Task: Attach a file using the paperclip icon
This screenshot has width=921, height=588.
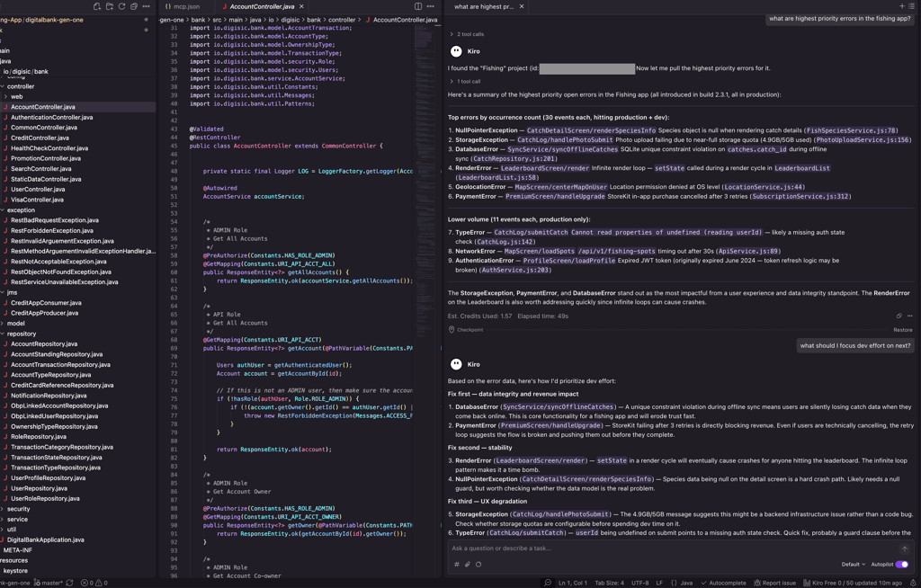Action: pos(468,564)
